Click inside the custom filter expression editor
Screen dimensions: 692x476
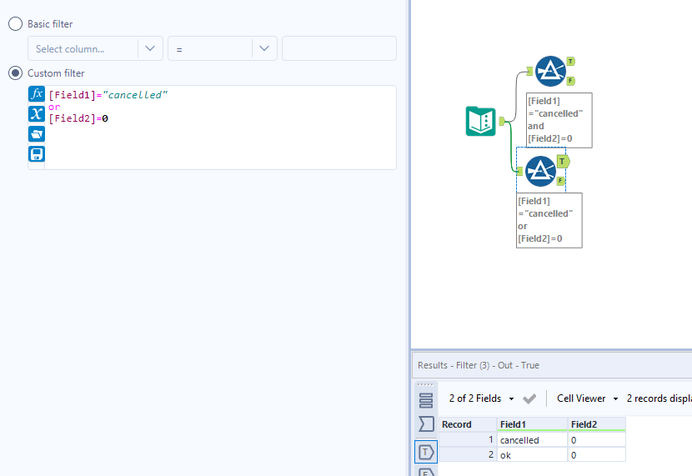(220, 127)
